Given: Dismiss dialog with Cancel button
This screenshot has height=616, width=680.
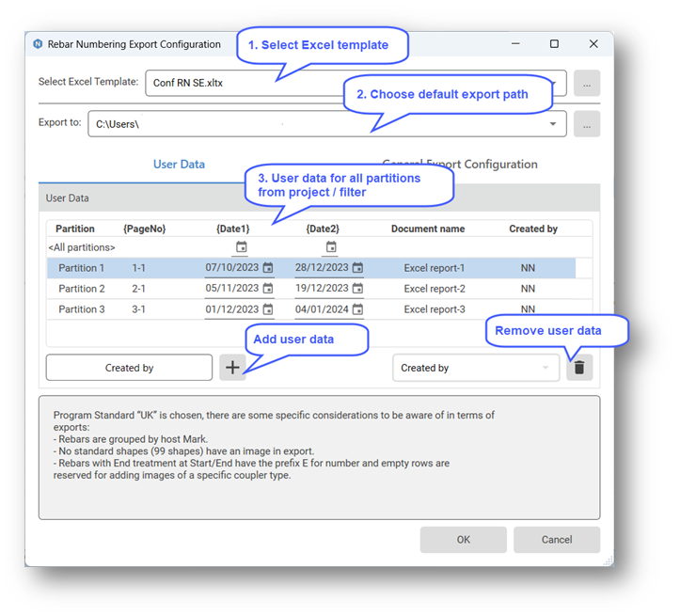Looking at the screenshot, I should [557, 540].
